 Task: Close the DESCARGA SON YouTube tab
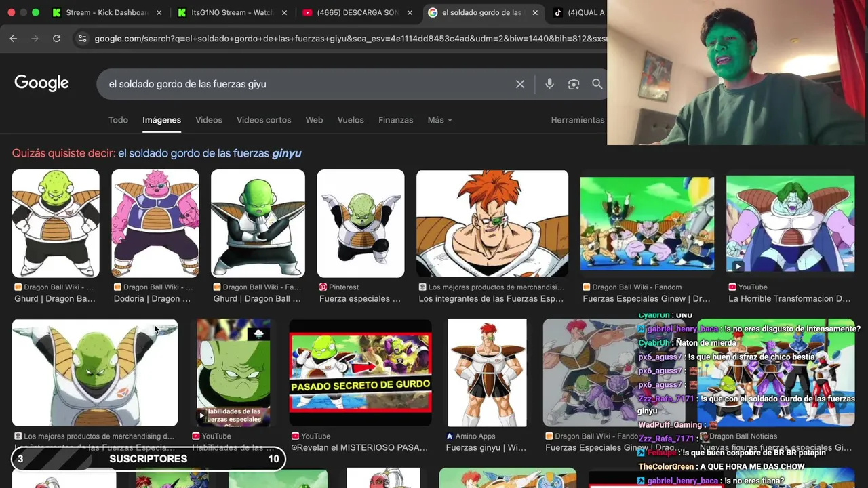pos(410,12)
